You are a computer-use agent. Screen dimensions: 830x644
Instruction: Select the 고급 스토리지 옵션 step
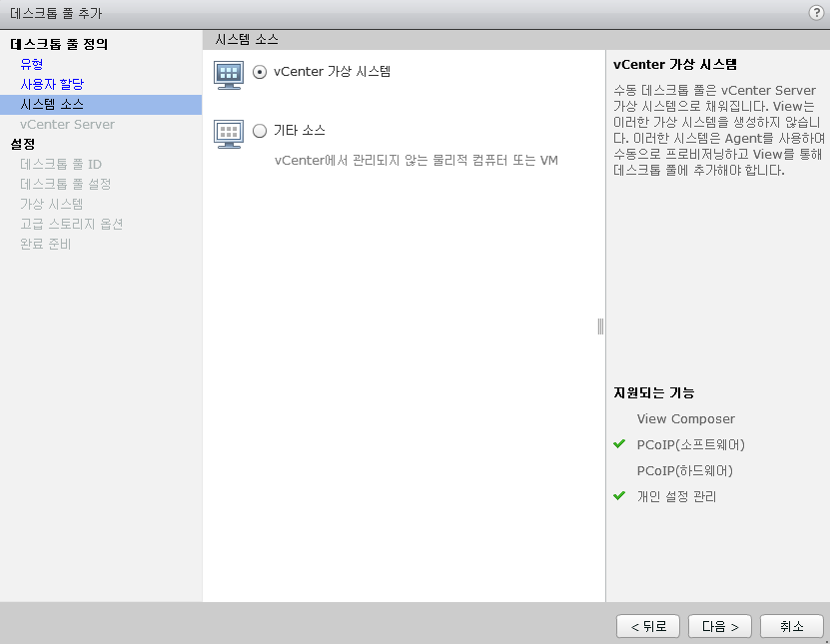(72, 224)
